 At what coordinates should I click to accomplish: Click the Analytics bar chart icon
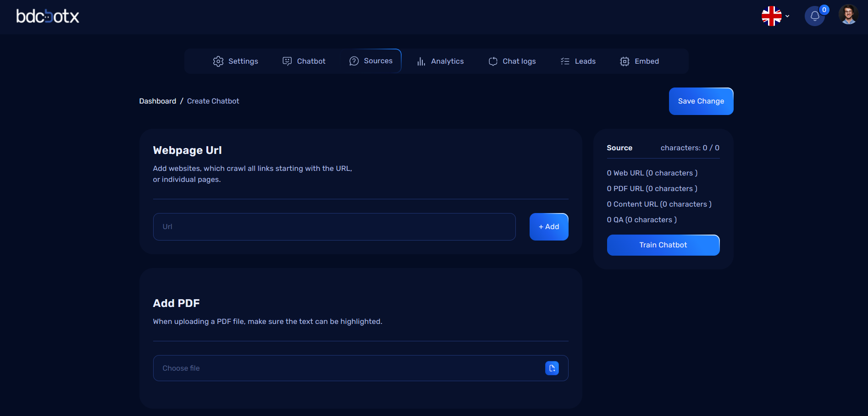(x=421, y=61)
